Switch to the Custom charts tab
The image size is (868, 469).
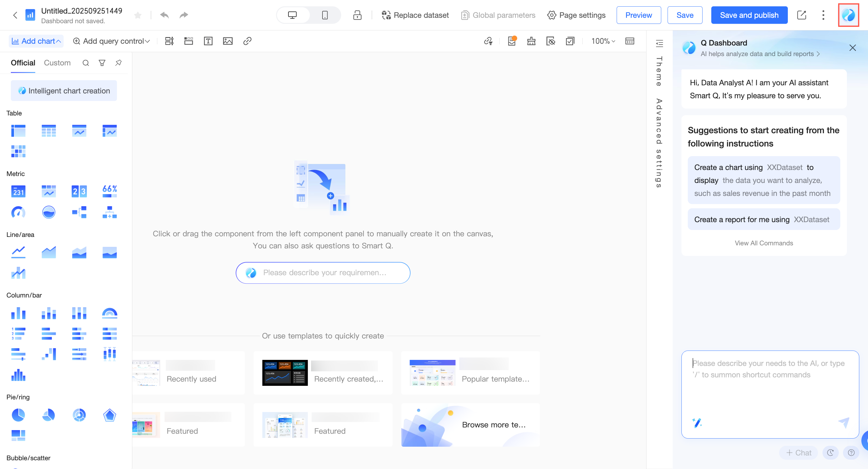click(57, 63)
